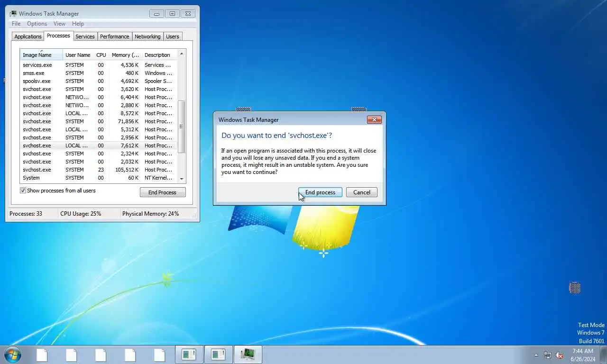
Task: Open the Options menu
Action: (x=37, y=24)
